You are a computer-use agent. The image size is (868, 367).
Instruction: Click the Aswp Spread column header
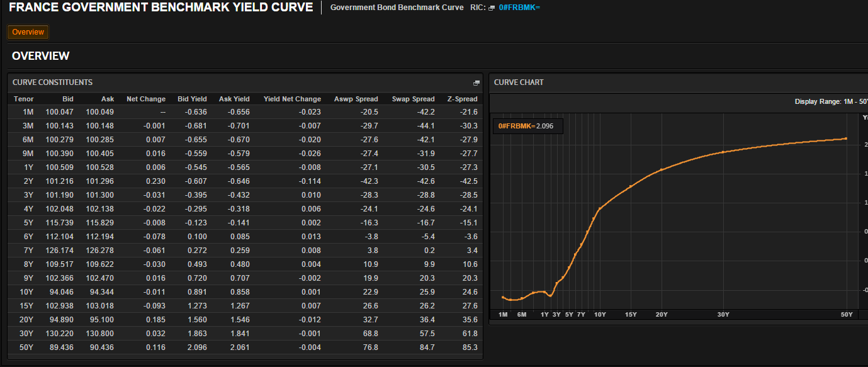point(356,99)
